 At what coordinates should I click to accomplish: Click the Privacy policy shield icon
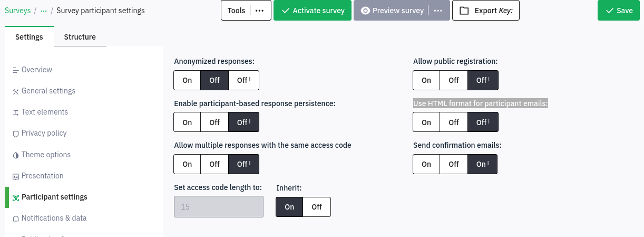(x=16, y=134)
